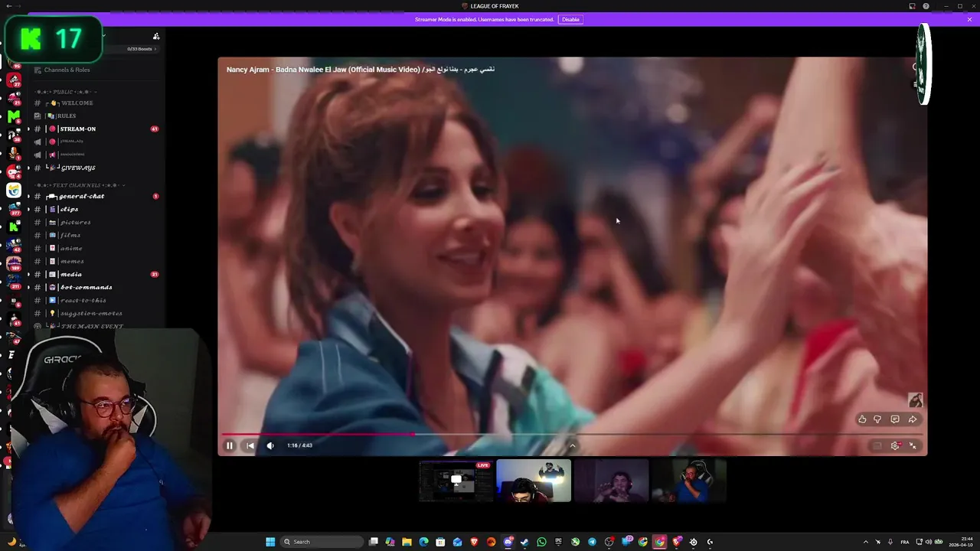Open the films channel
980x551 pixels.
70,235
